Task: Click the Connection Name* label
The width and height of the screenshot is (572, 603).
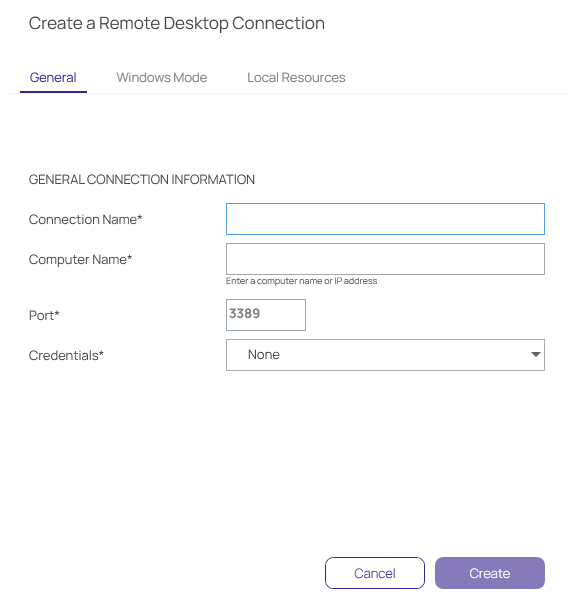Action: coord(85,219)
